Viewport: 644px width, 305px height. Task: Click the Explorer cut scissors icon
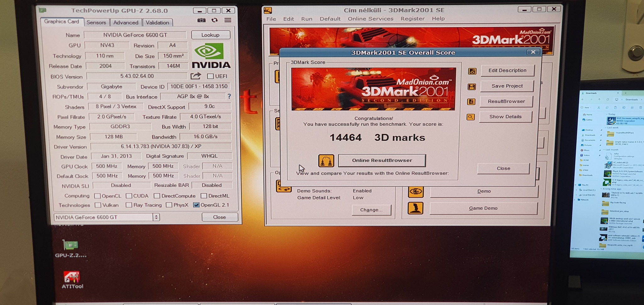598,107
